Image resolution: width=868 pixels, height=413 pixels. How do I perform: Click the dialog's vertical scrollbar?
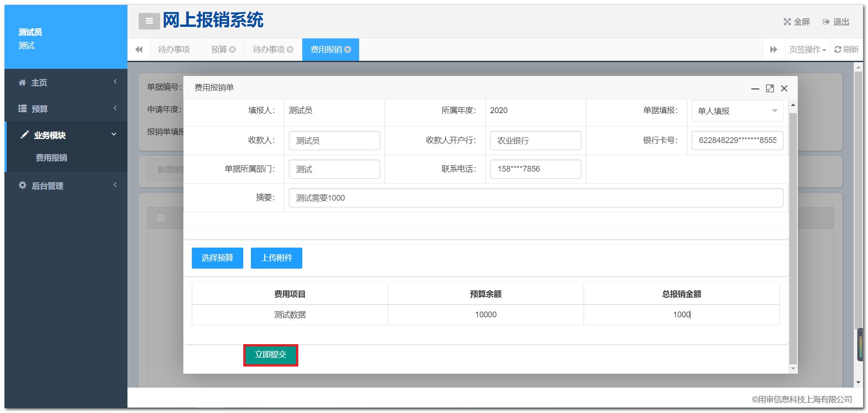pos(793,237)
